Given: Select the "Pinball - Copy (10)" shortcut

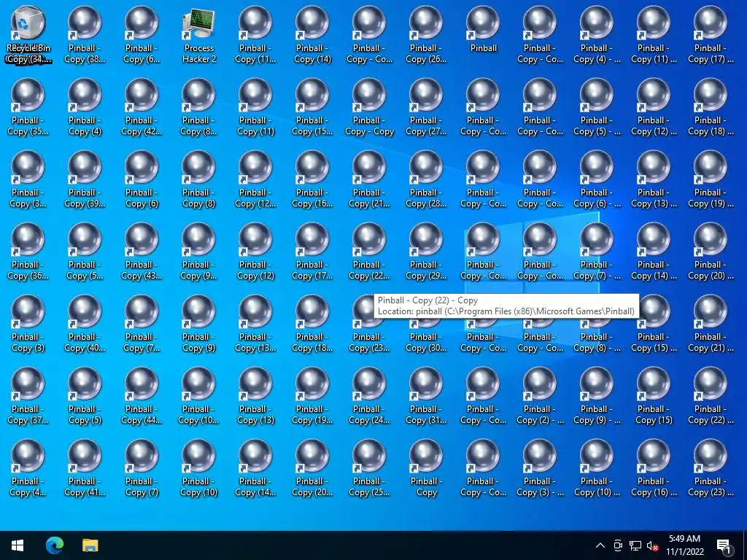Looking at the screenshot, I should click(x=198, y=469).
